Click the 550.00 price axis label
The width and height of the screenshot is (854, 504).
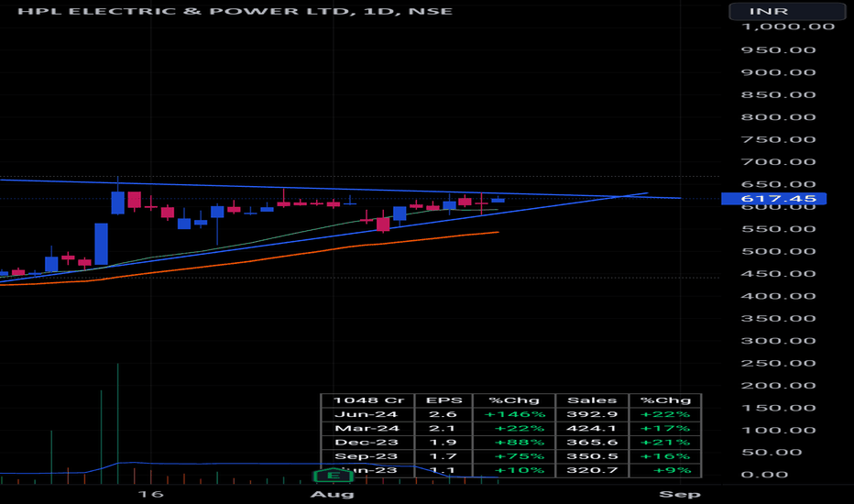(x=778, y=229)
